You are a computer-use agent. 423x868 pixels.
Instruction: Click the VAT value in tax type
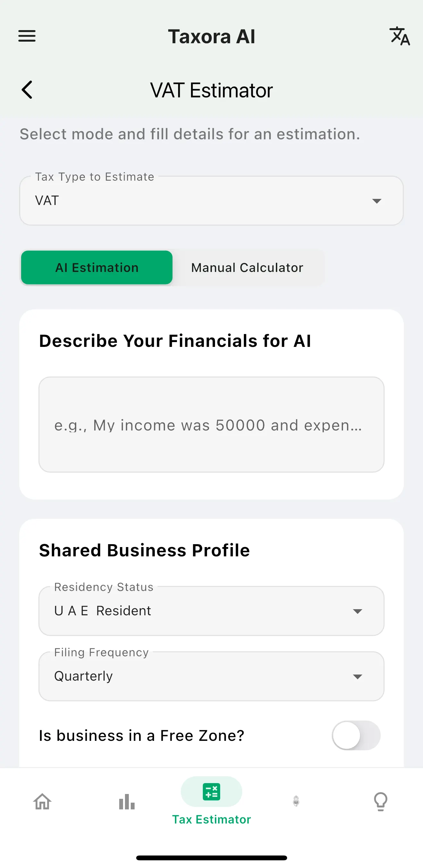47,201
